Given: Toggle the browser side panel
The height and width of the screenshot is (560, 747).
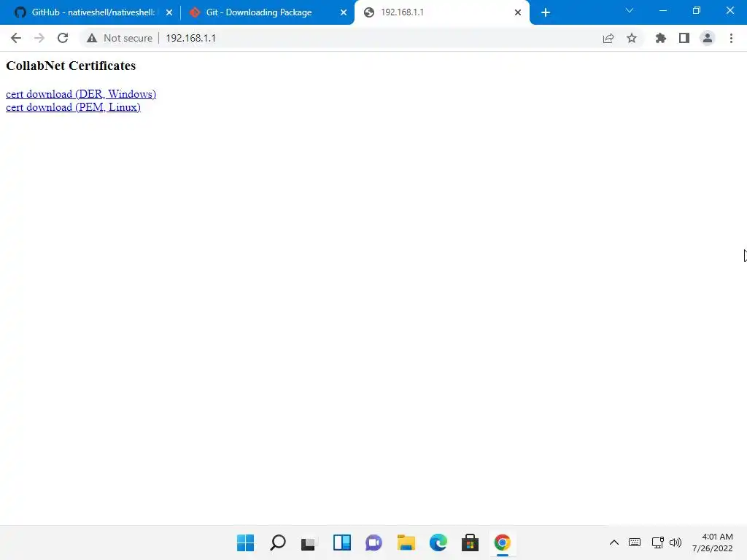Looking at the screenshot, I should point(684,38).
